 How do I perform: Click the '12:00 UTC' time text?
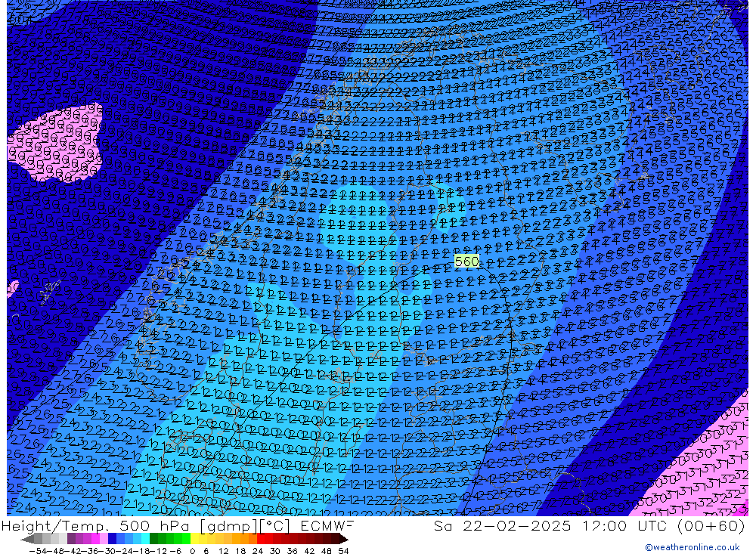coord(624,525)
